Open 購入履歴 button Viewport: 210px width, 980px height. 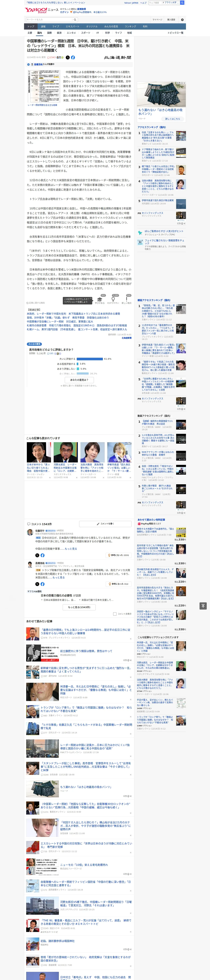pyautogui.click(x=171, y=20)
